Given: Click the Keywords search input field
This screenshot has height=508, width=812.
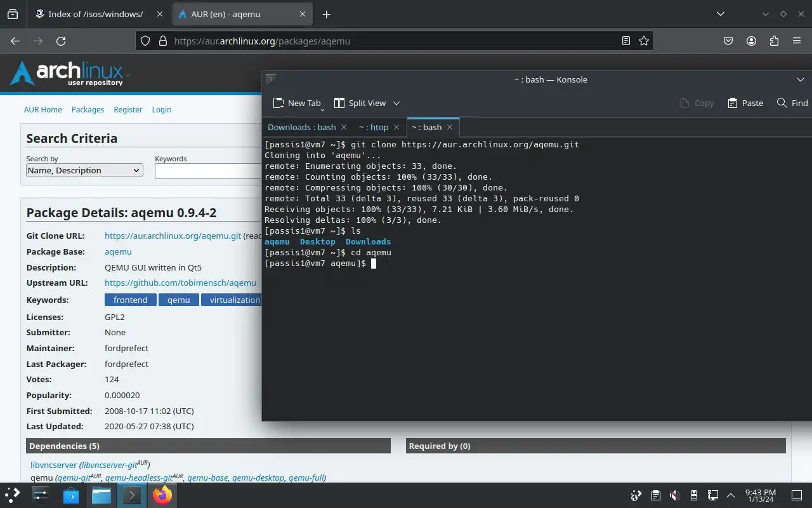Looking at the screenshot, I should coord(208,171).
